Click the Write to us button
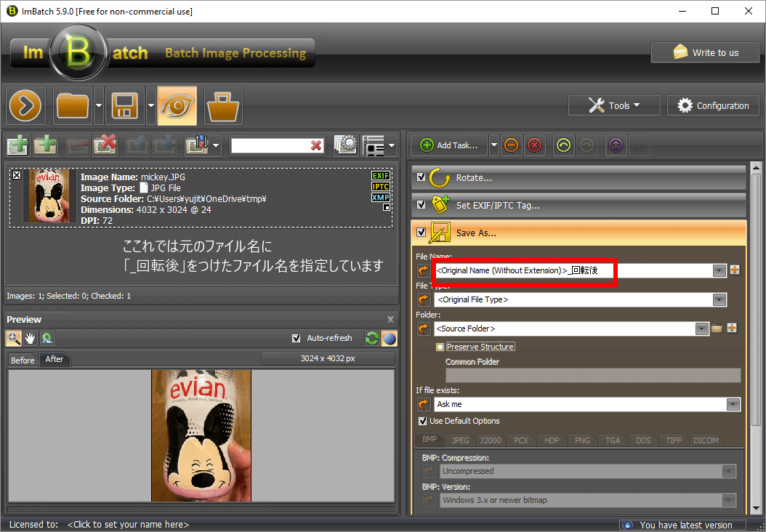Image resolution: width=766 pixels, height=532 pixels. click(x=705, y=52)
